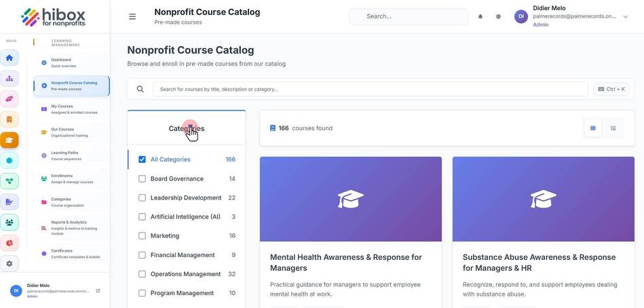Expand the Didier Melo account dropdown
Viewport: 644px width, 308px height.
coord(626,17)
